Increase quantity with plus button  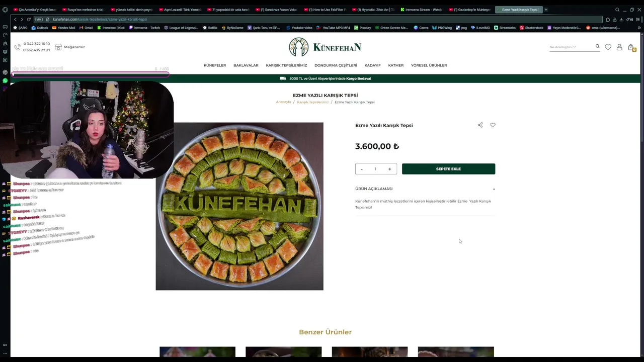click(x=389, y=169)
